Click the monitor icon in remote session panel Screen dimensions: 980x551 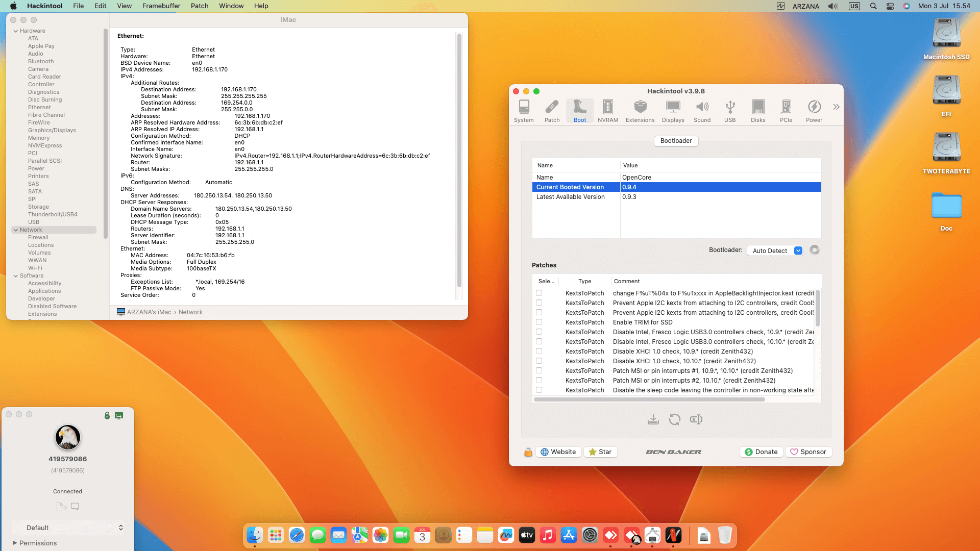119,416
